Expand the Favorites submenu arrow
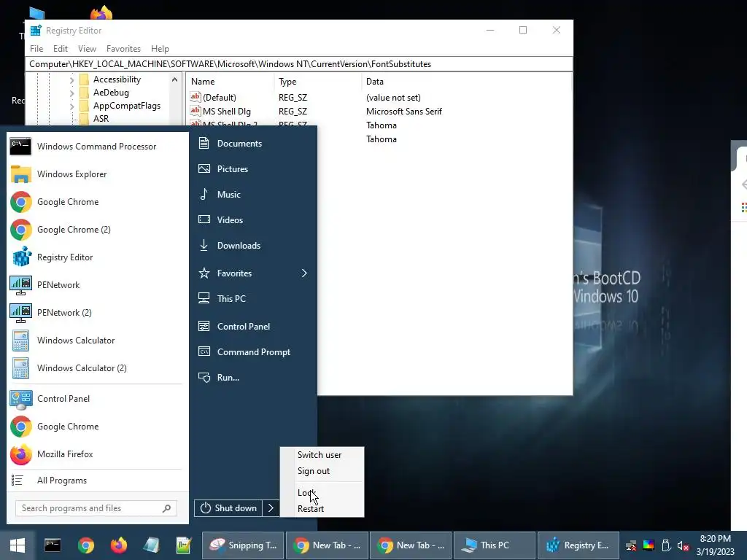747x560 pixels. [304, 273]
